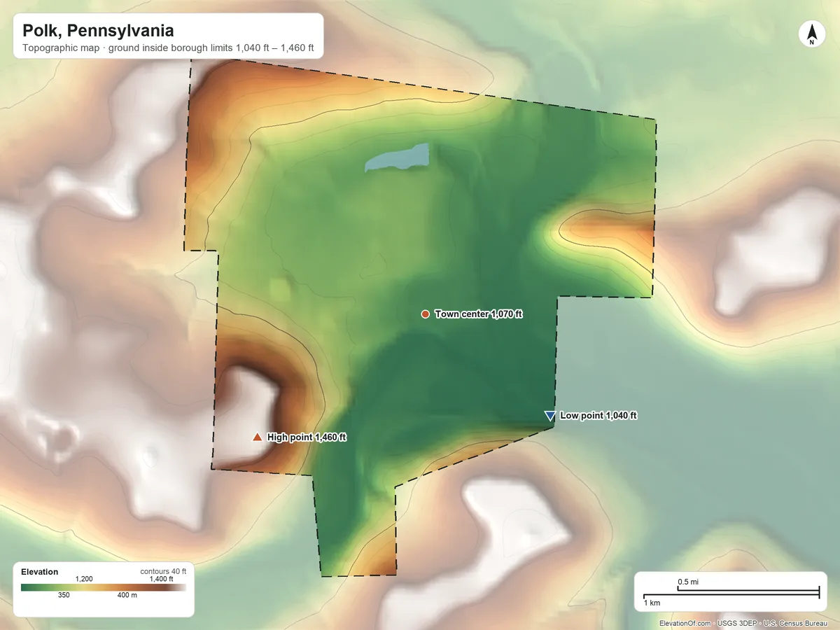Click the "400 m" legend value
The width and height of the screenshot is (840, 630).
coord(127,596)
